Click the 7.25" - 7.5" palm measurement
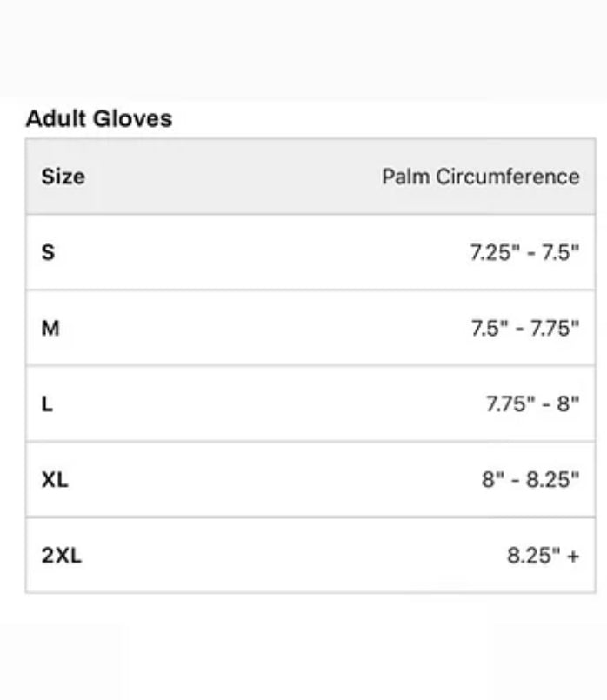The image size is (607, 700). click(524, 253)
